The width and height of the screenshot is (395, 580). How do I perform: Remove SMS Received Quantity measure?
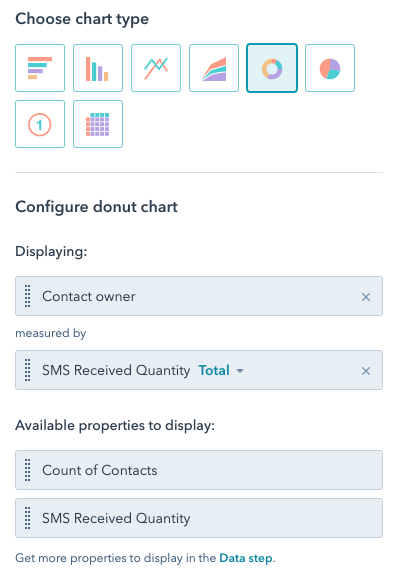(366, 371)
